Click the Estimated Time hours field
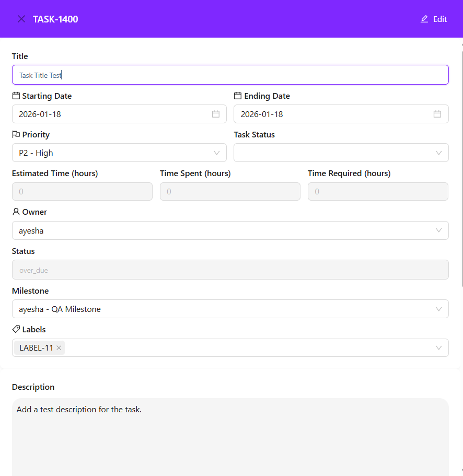Screen dimensions: 463x476 [x=82, y=192]
